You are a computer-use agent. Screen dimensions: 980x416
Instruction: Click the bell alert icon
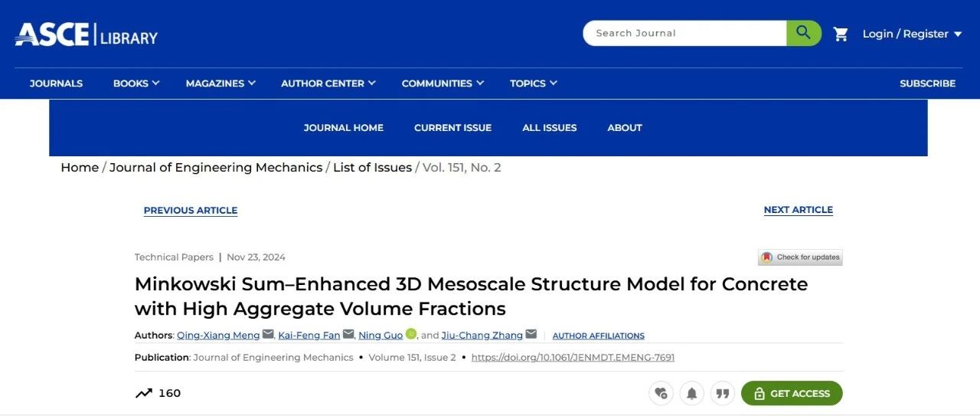tap(691, 393)
